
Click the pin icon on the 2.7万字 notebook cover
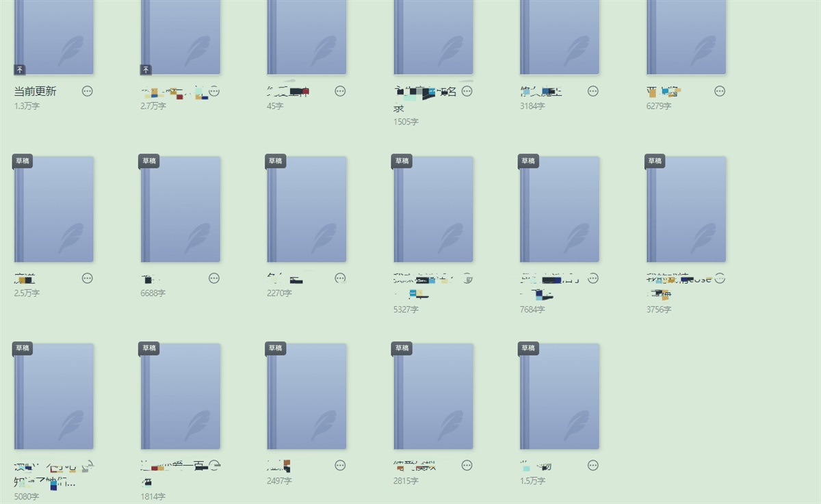(x=146, y=69)
